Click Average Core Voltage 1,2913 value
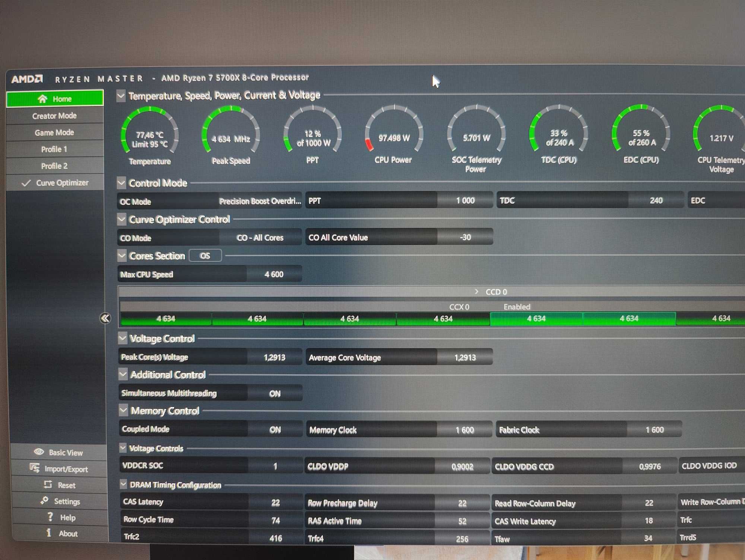Viewport: 745px width, 560px height. pos(465,357)
